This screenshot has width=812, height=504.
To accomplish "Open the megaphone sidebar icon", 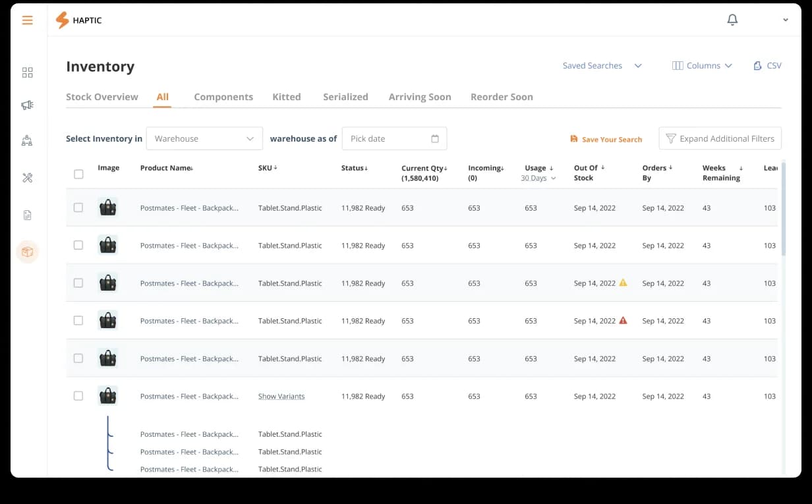I will point(27,105).
